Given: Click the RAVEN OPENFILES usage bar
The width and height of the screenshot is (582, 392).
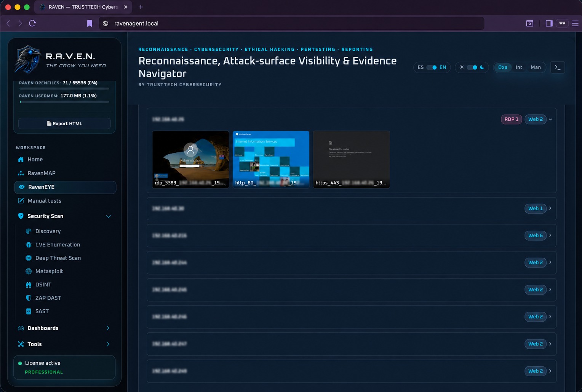Looking at the screenshot, I should coord(64,88).
